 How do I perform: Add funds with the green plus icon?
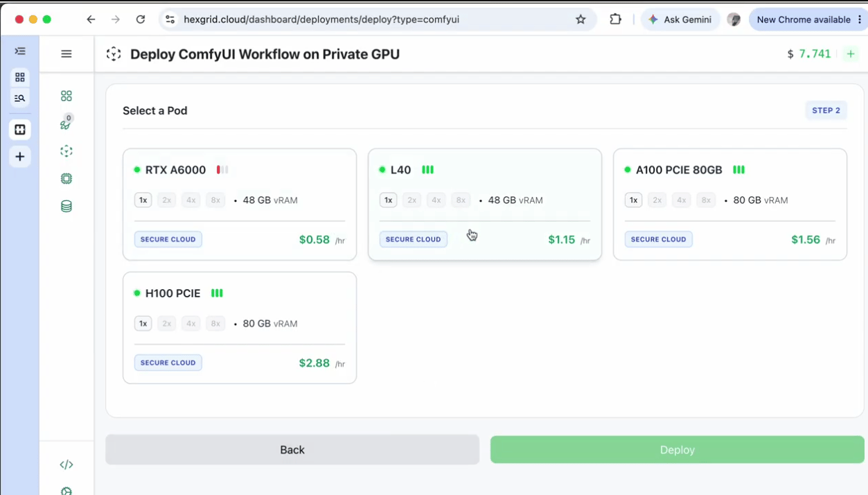[851, 54]
